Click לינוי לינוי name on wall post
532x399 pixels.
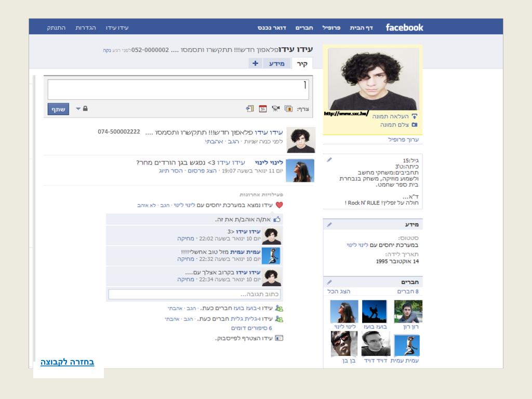click(269, 163)
